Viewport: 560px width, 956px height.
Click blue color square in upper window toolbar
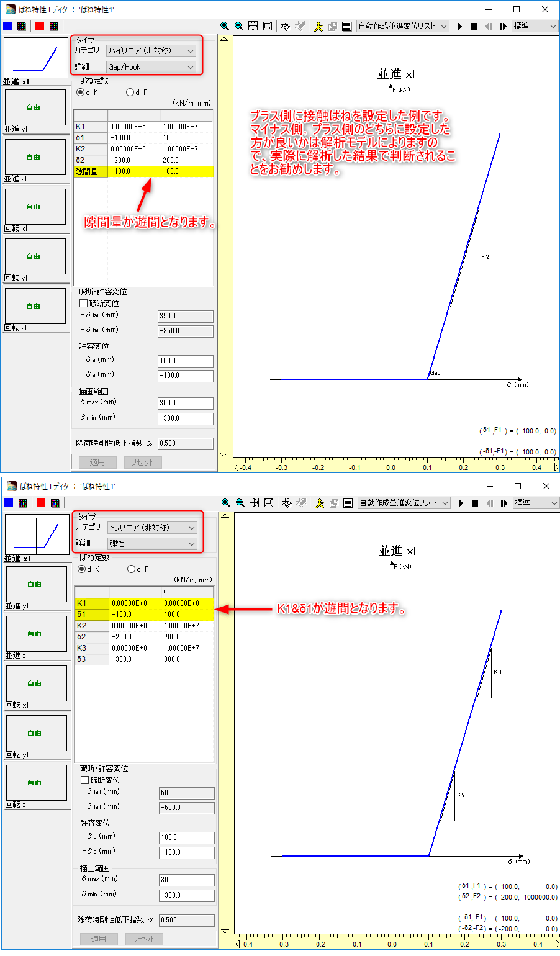(7, 26)
